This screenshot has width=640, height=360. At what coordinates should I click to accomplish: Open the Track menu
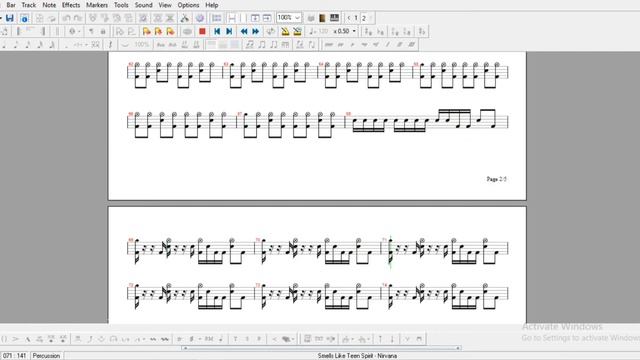point(29,5)
